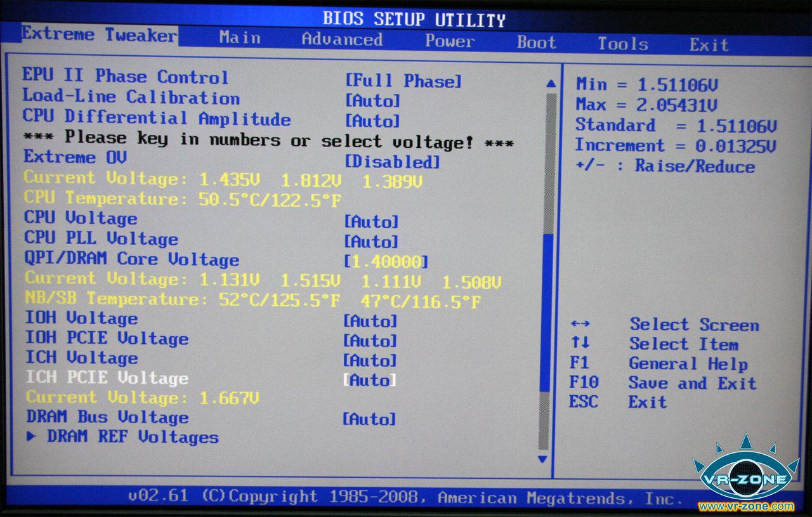Open CPU PLL Voltage [Auto] value
812x517 pixels.
[372, 242]
